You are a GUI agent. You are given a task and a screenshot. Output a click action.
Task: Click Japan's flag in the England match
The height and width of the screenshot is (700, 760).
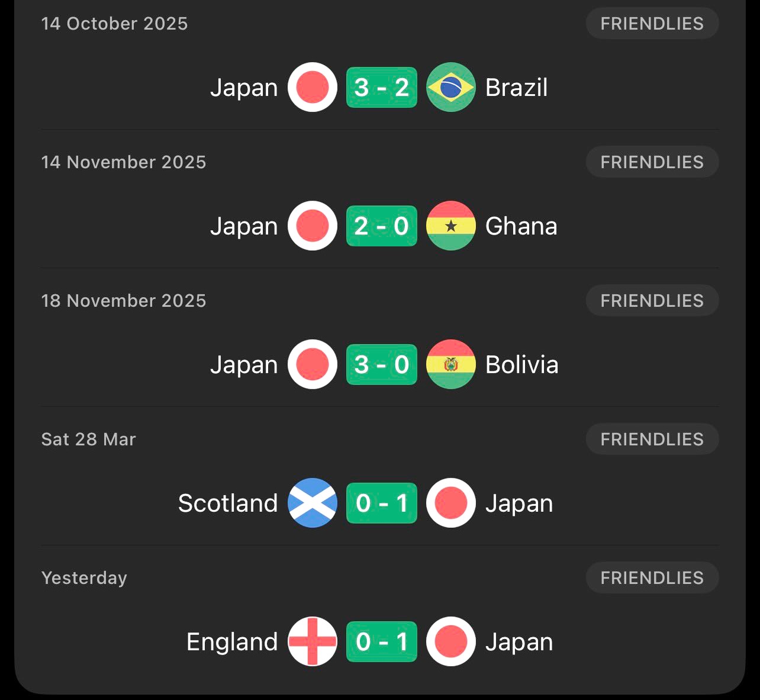pyautogui.click(x=450, y=641)
